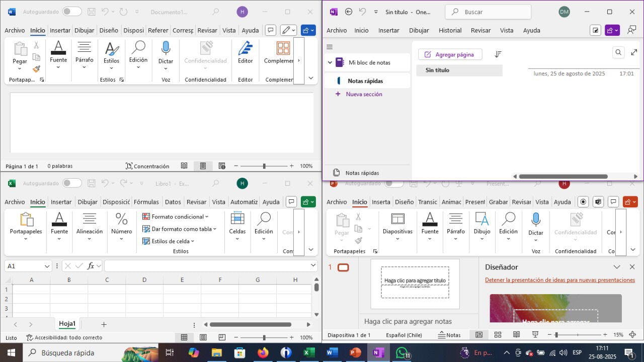
Task: Switch to the Historial tab in OneNote
Action: click(x=450, y=30)
